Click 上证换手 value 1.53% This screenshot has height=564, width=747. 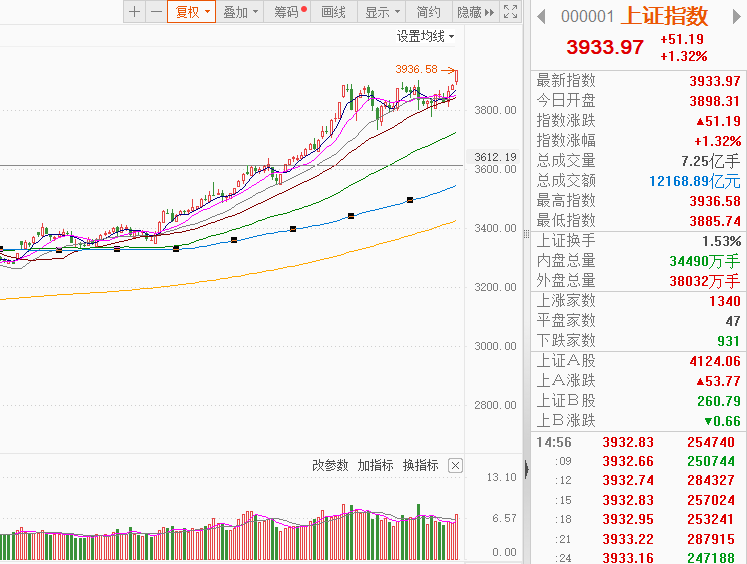tap(722, 241)
